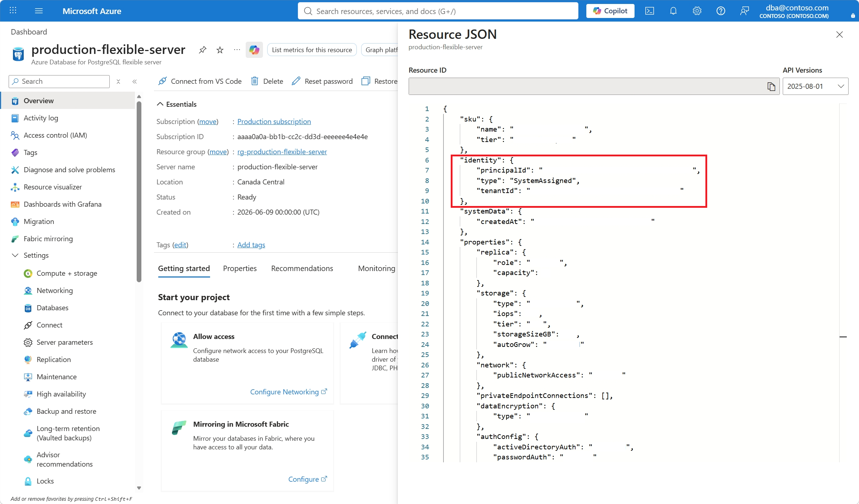Open the Help question mark icon
859x504 pixels.
click(x=721, y=11)
